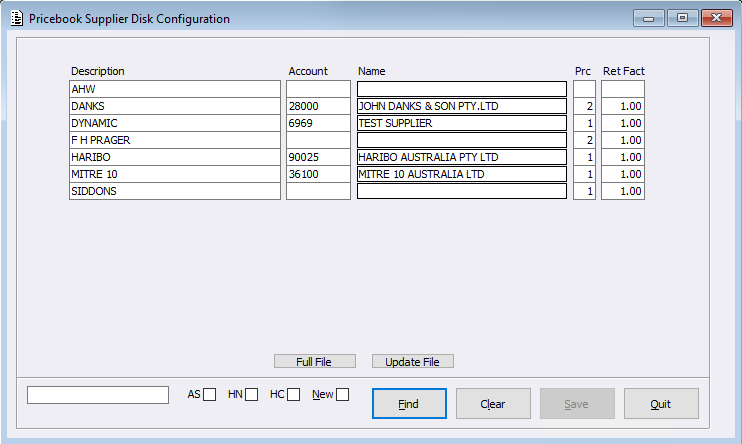
Task: Click the name HARIBO AUSTRALIA PTY LTD
Action: [x=462, y=157]
